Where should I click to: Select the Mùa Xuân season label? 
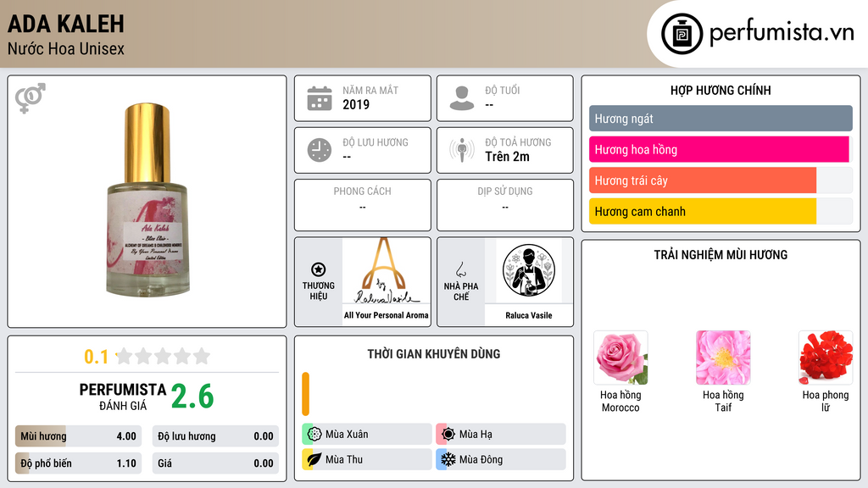pos(347,435)
